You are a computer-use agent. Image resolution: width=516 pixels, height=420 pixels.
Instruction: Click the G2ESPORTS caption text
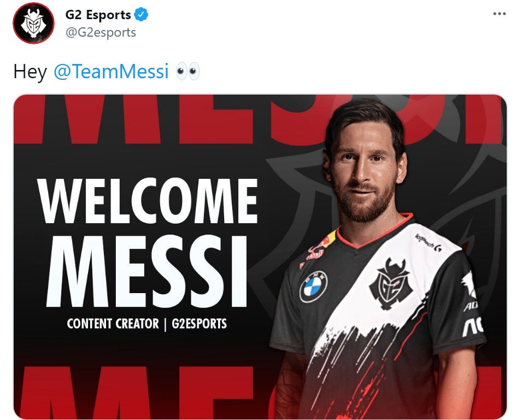(x=200, y=324)
